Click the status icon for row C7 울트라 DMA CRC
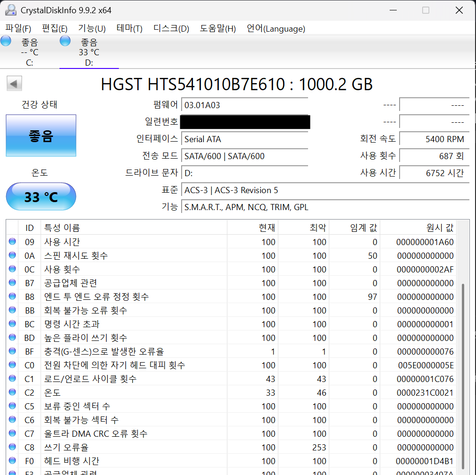The width and height of the screenshot is (476, 475). tap(12, 433)
